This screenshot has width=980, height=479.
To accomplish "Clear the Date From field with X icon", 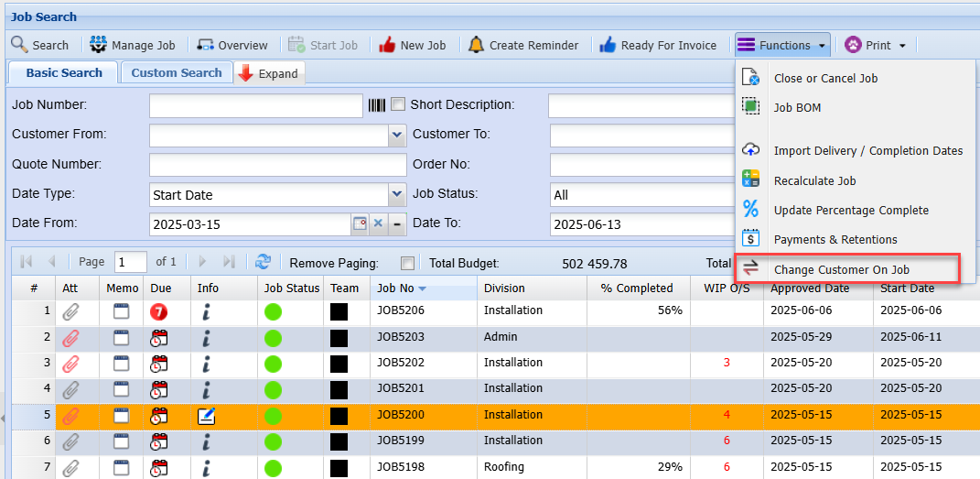I will (378, 224).
